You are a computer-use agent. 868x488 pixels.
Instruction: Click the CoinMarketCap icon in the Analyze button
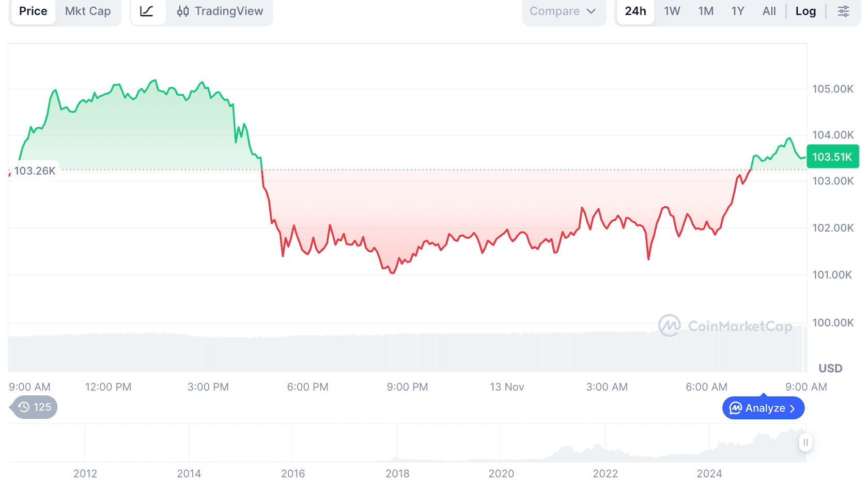click(736, 408)
